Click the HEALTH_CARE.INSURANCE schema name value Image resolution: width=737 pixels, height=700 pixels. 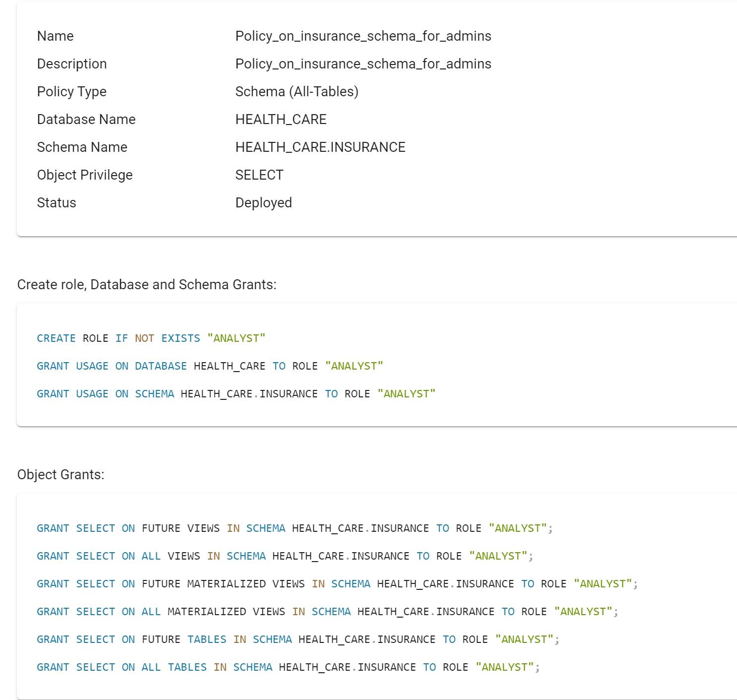tap(320, 147)
